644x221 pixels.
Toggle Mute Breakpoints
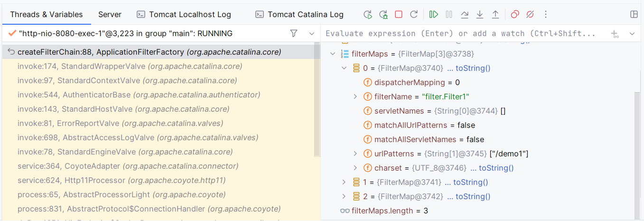click(x=530, y=15)
